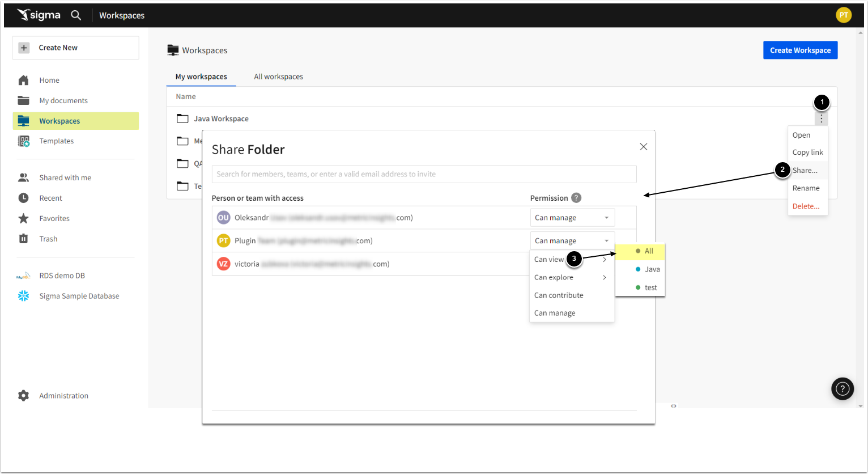Select Copy link from the context menu
This screenshot has height=474, width=868.
point(807,153)
